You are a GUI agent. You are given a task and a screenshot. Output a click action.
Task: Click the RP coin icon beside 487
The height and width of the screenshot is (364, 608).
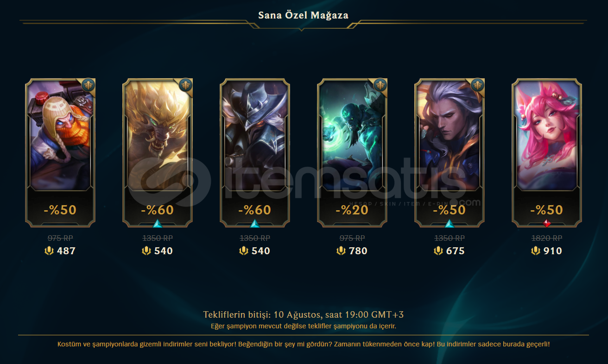click(x=50, y=251)
